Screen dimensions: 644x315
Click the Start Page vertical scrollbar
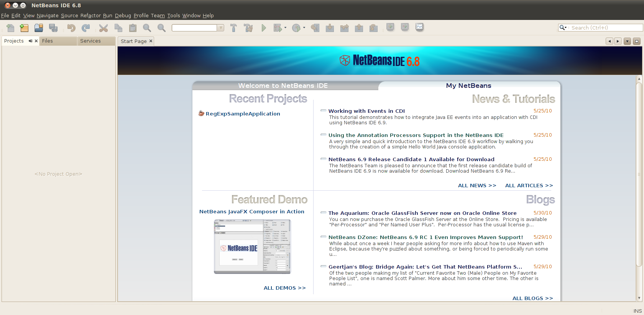click(639, 173)
